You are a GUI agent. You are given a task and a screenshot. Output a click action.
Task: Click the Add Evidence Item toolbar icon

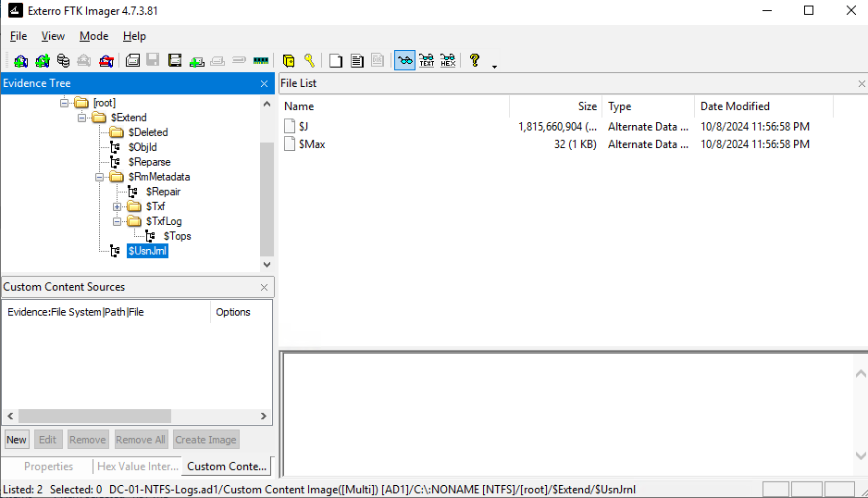[x=20, y=61]
